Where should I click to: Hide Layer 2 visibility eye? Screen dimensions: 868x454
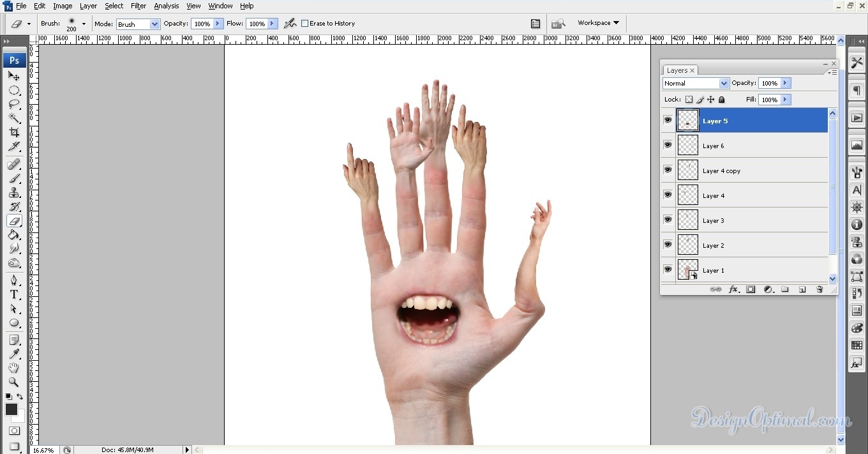tap(668, 245)
